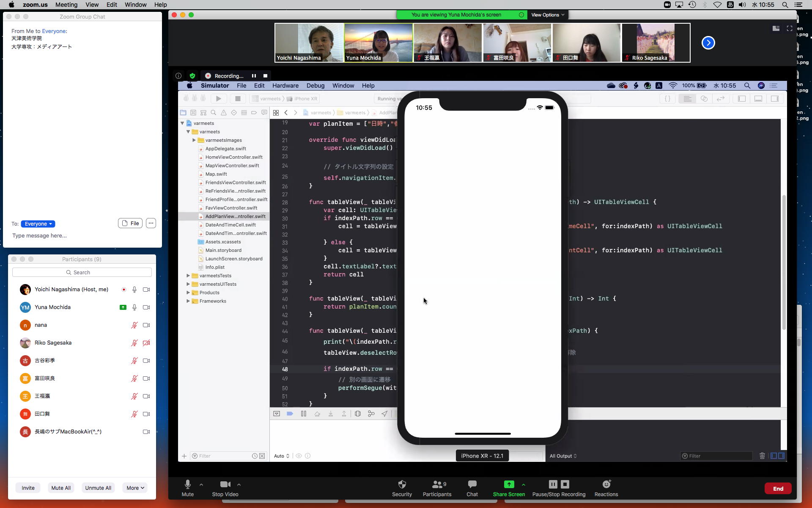Click the Participants icon in toolbar
Image resolution: width=812 pixels, height=508 pixels.
(437, 484)
